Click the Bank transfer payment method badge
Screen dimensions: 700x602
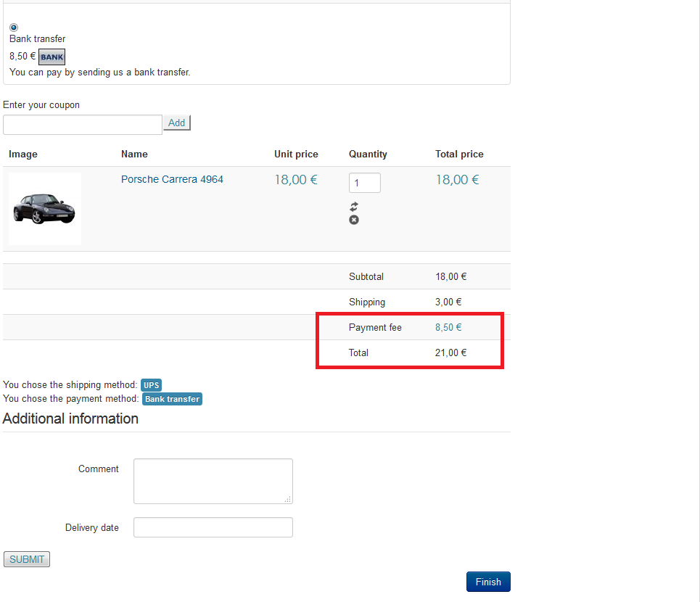[172, 399]
